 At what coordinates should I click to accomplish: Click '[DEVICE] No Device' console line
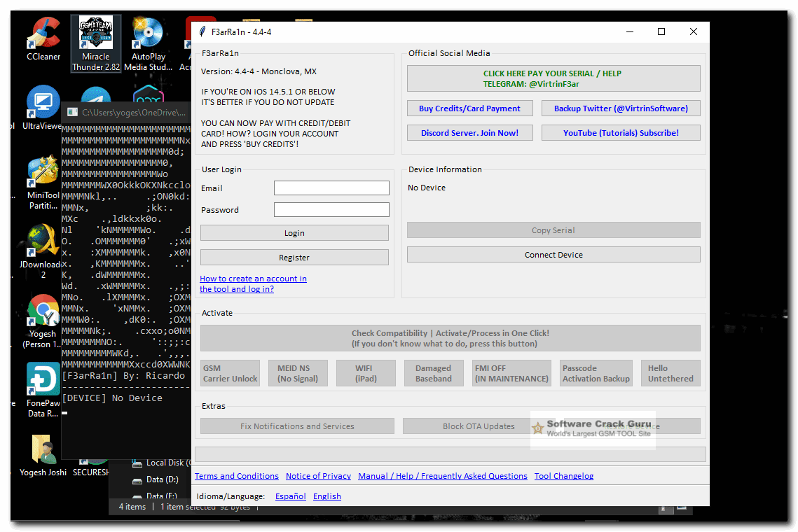point(112,398)
